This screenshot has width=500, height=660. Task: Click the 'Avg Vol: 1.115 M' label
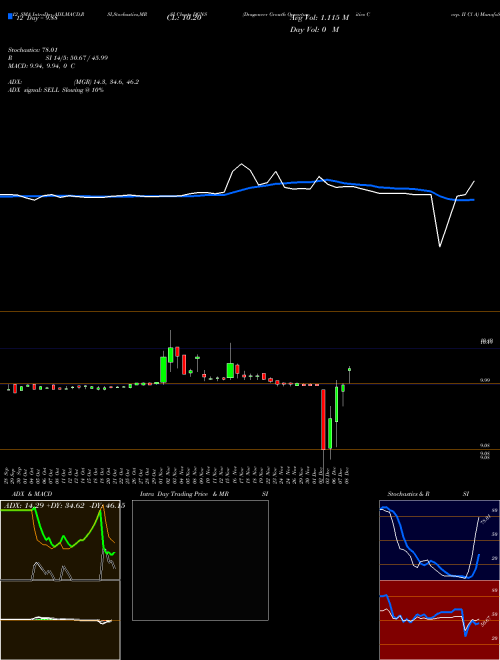(x=320, y=18)
